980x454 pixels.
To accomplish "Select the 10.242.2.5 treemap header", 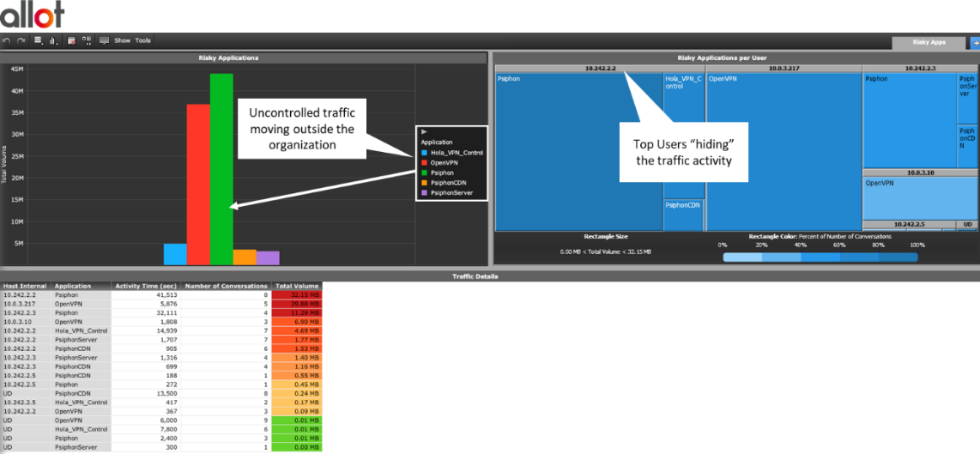I will 910,224.
